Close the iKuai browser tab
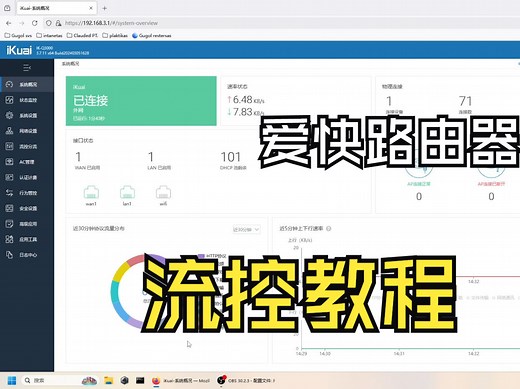 tap(91, 8)
